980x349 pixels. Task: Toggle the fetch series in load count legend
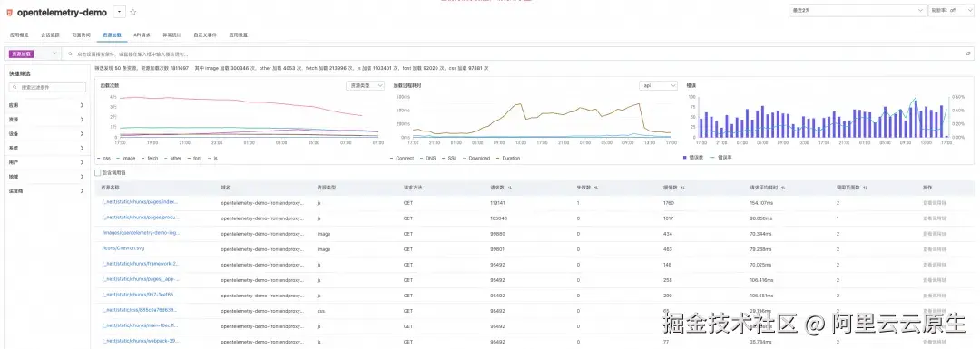149,158
